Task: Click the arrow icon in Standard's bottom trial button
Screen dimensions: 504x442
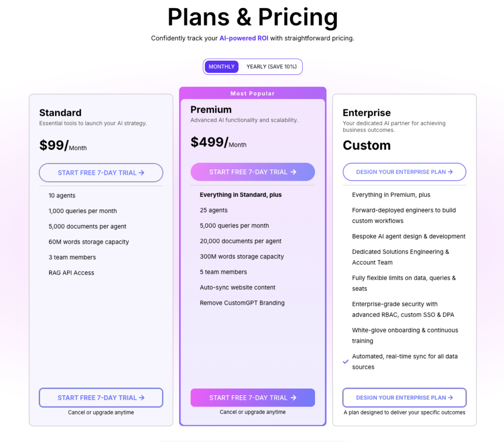Action: click(x=143, y=397)
